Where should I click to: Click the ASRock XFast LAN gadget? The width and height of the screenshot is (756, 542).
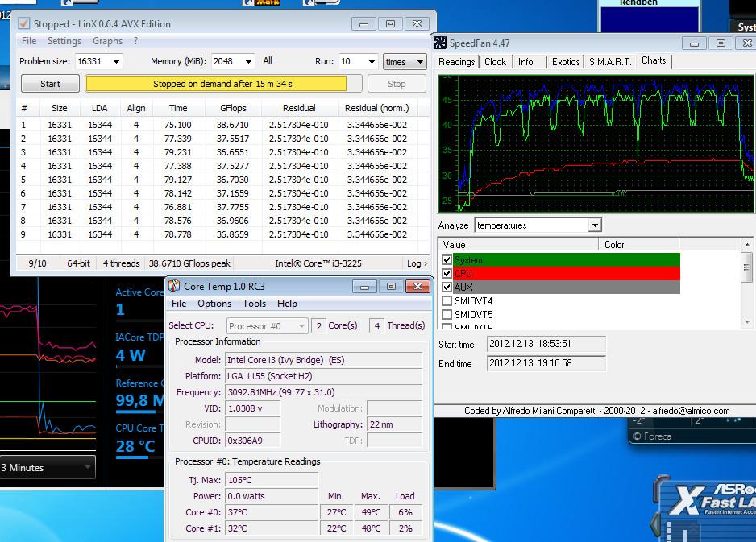706,507
